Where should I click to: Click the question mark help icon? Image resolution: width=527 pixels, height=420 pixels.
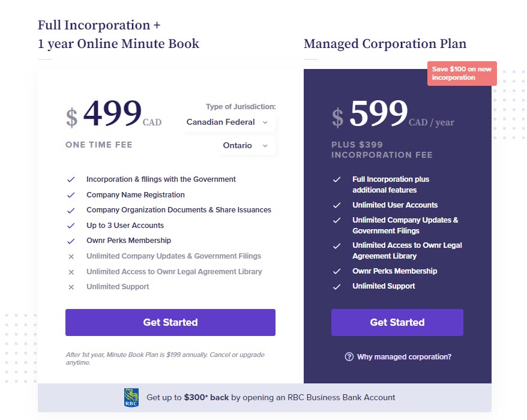click(x=349, y=357)
